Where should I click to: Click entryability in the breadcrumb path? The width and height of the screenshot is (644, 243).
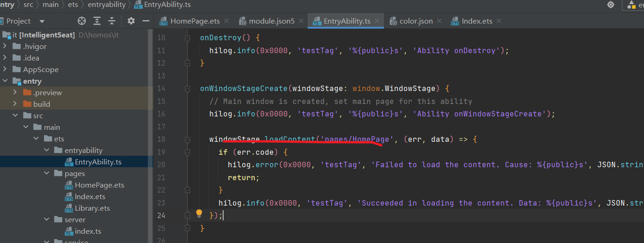(108, 5)
